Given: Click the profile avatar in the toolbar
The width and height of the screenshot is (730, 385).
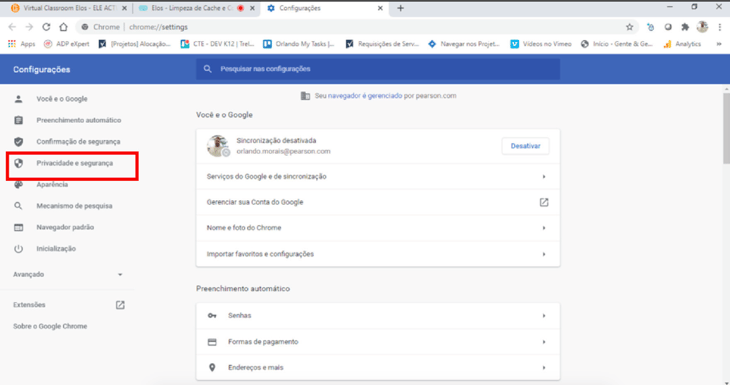Looking at the screenshot, I should pos(702,27).
